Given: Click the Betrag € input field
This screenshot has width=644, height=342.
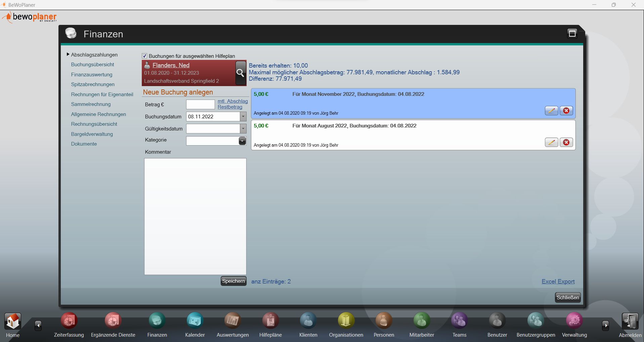Looking at the screenshot, I should coord(200,105).
